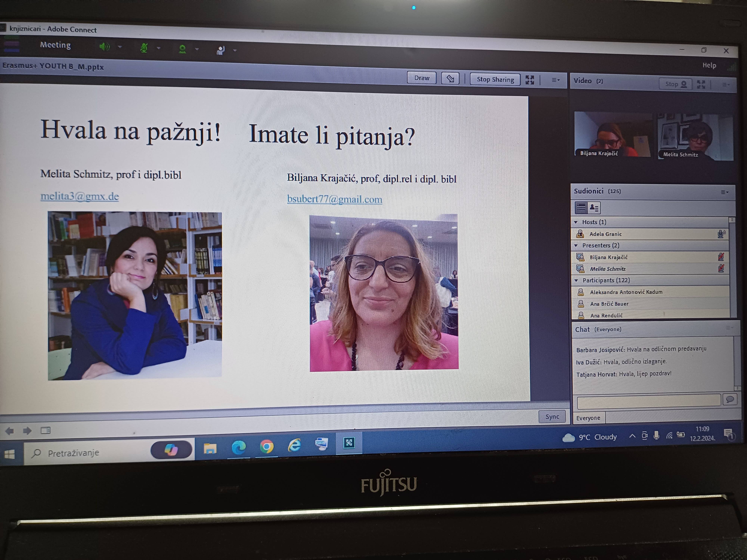
Task: Toggle the slide sidebar icon
Action: pos(46,430)
